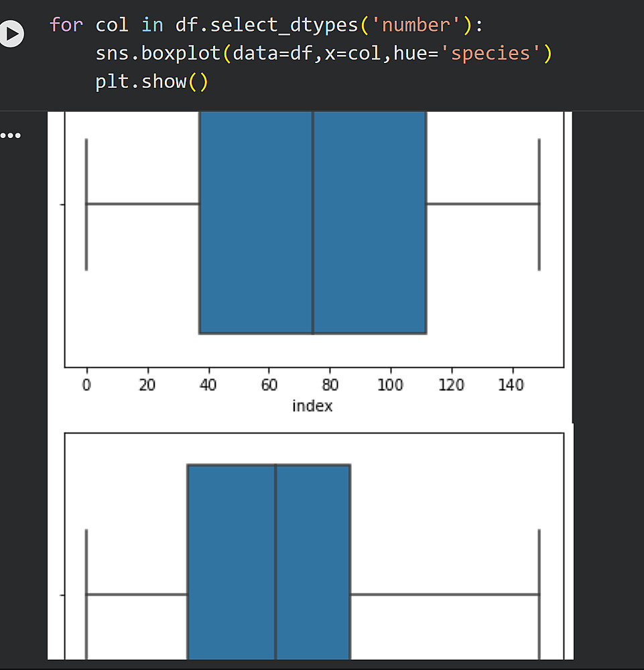Click the right whisker cap of the lower boxplot

point(539,594)
